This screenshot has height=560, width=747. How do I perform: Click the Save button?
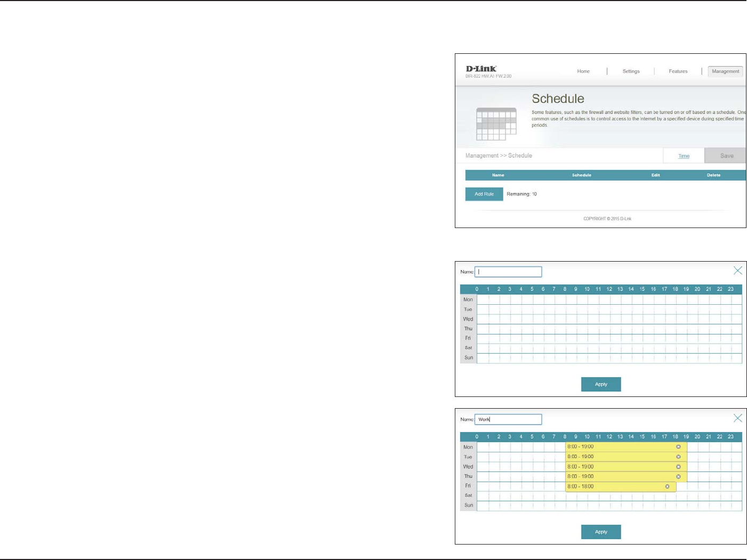726,156
